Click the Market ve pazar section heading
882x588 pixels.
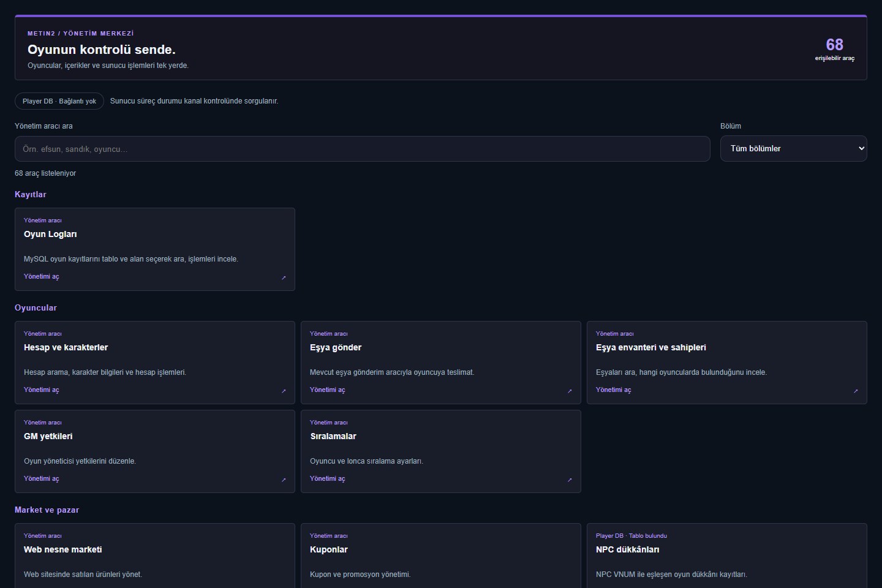pyautogui.click(x=47, y=510)
